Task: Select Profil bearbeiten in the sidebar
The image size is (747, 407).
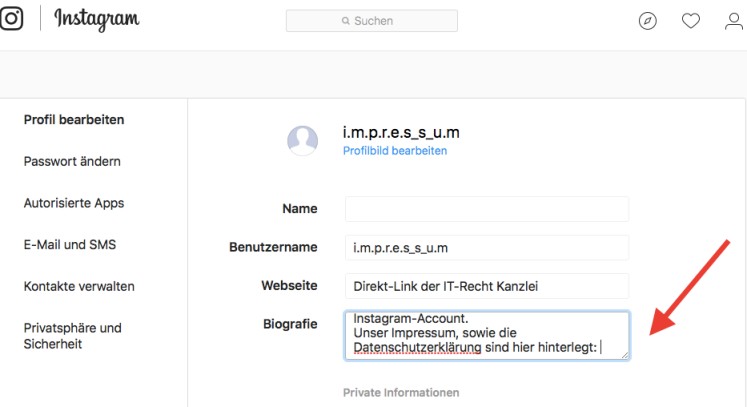Action: pyautogui.click(x=74, y=120)
